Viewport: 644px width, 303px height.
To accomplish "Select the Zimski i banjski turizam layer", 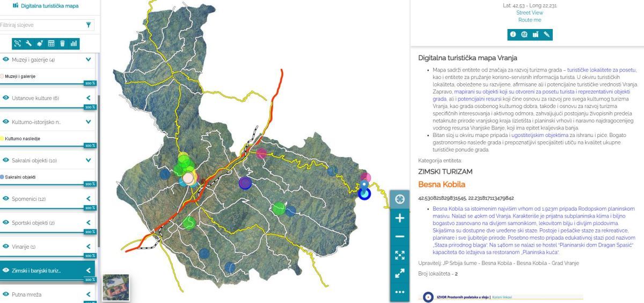I will (x=36, y=271).
